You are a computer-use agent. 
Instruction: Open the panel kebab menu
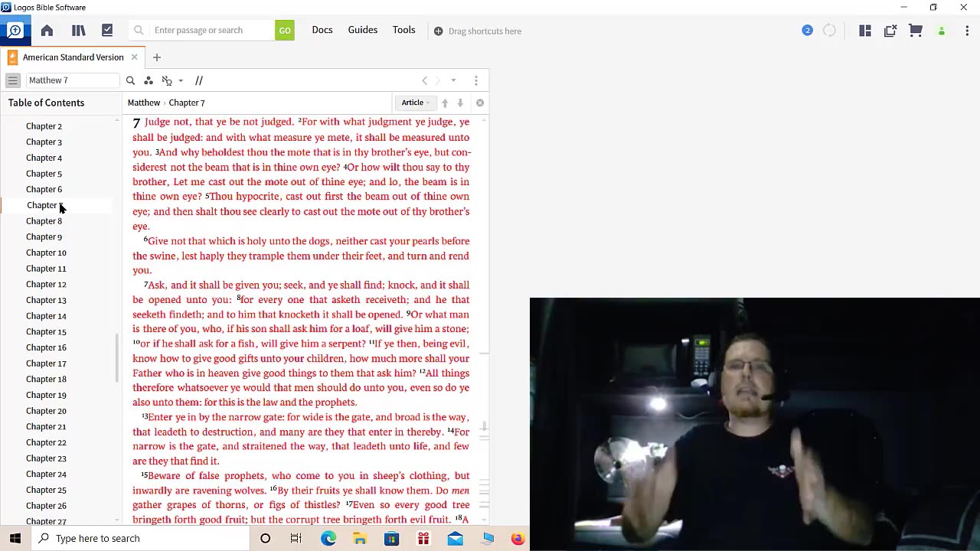pos(476,80)
